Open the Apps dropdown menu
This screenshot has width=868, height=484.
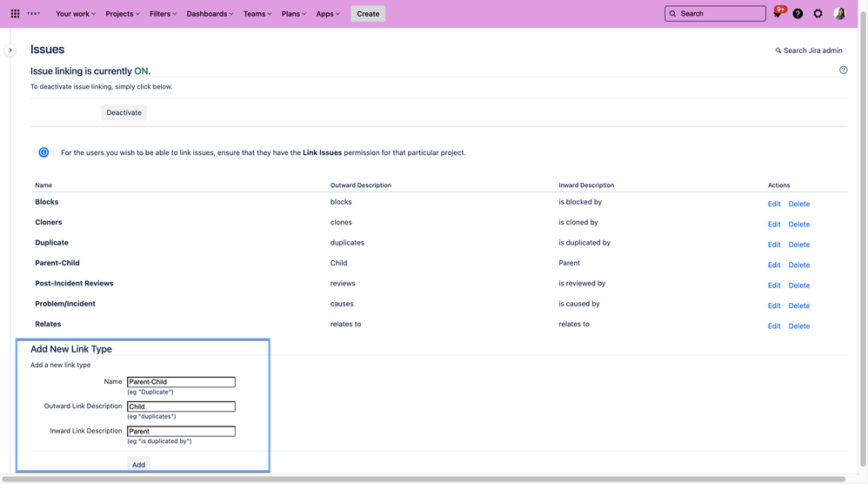pos(328,14)
